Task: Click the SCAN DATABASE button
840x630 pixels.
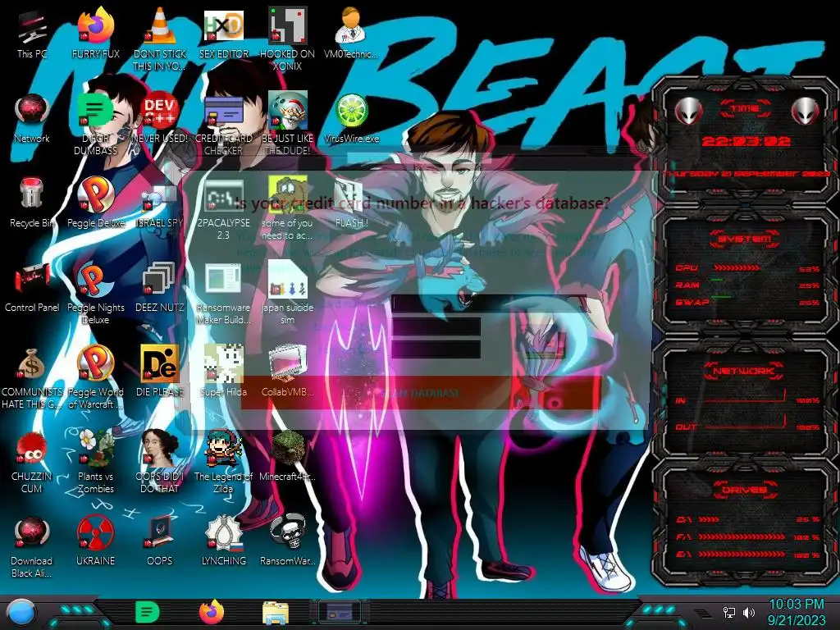Action: pos(421,393)
